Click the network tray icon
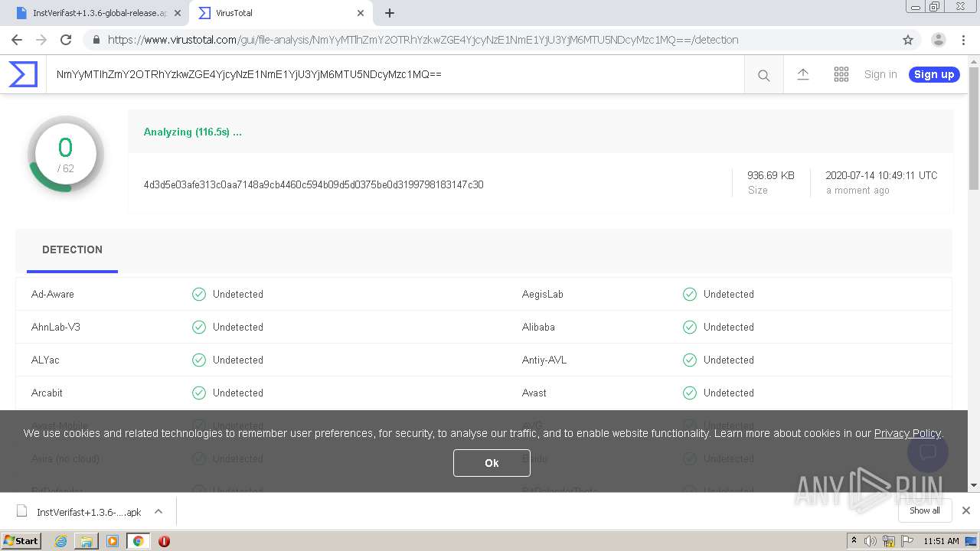 coord(889,541)
